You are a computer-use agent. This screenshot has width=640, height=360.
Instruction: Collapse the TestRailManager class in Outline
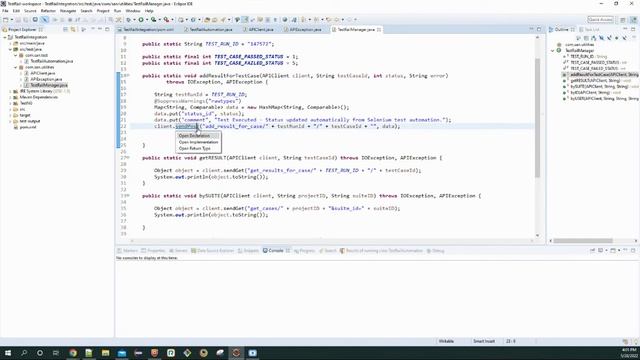point(553,51)
